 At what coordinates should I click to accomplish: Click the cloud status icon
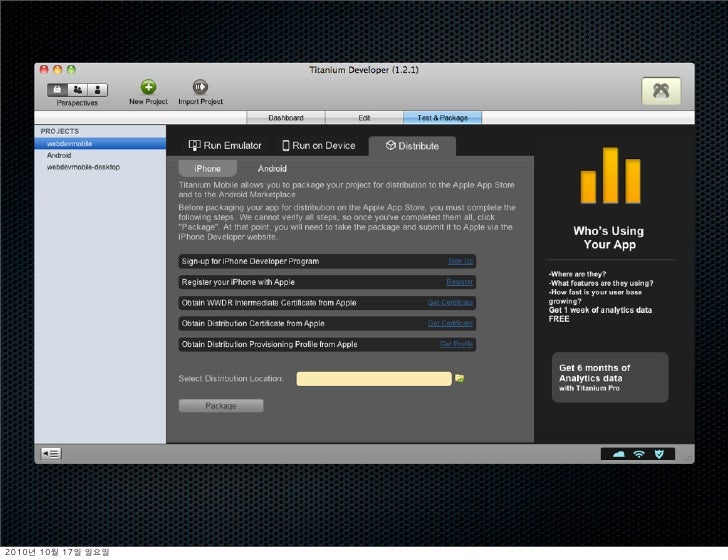618,454
